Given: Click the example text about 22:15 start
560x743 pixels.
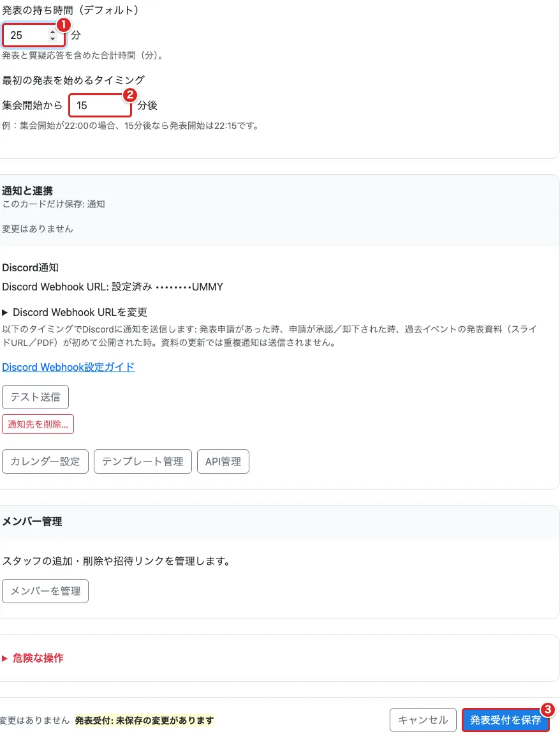Looking at the screenshot, I should coord(131,126).
